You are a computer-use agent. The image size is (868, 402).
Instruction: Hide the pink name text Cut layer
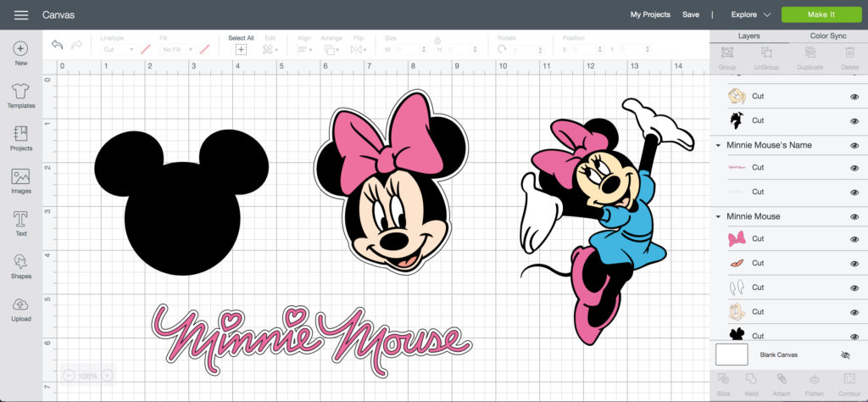click(854, 168)
